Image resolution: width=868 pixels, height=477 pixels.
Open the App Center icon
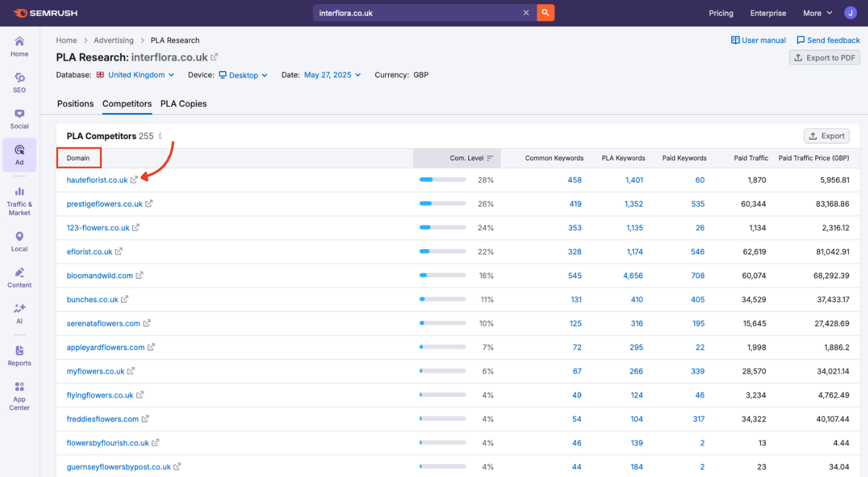pos(19,396)
